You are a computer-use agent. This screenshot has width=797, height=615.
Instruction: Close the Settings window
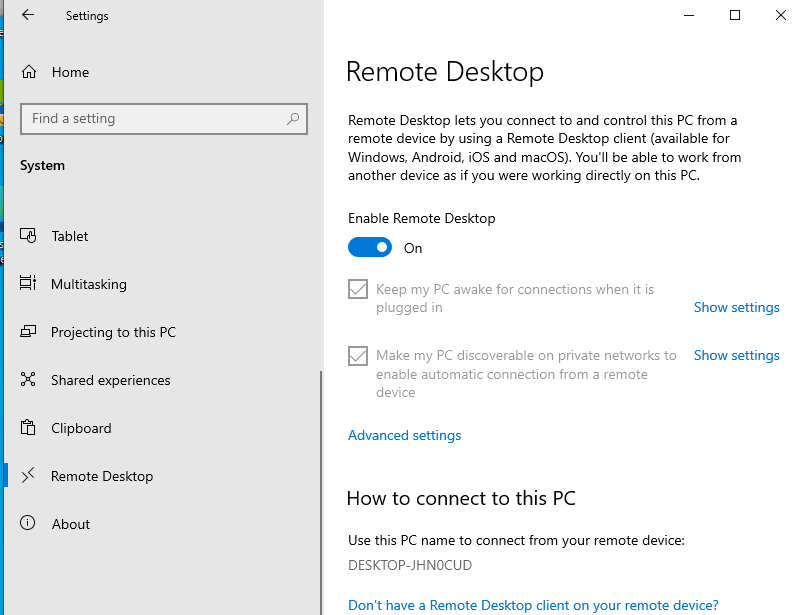781,15
